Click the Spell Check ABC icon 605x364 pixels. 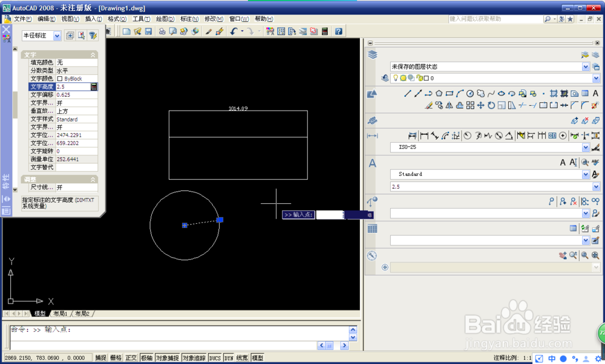tap(595, 162)
